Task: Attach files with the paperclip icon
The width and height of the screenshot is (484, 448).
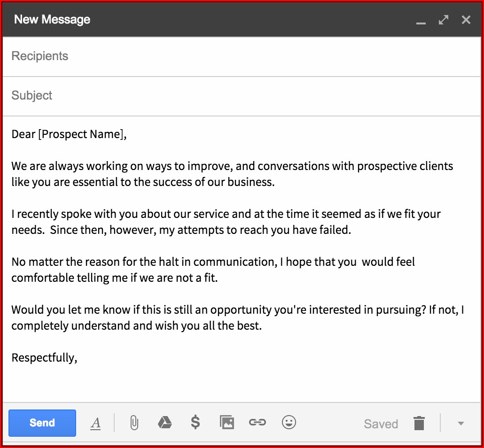Action: coord(134,423)
